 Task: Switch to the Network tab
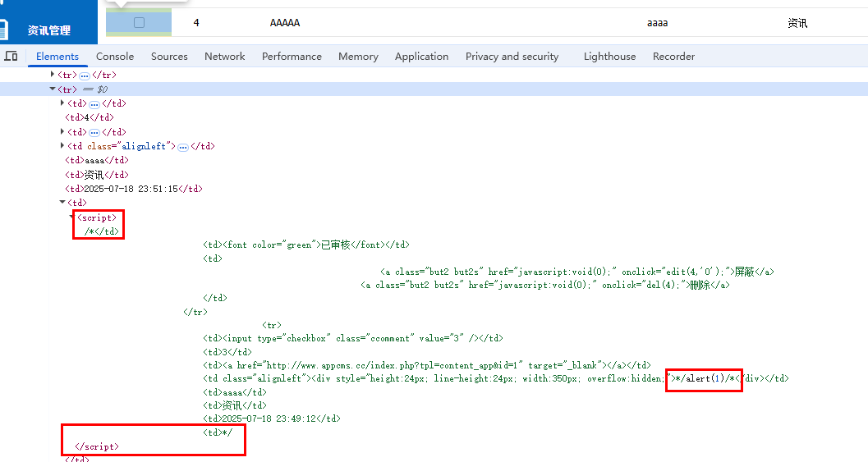coord(225,57)
